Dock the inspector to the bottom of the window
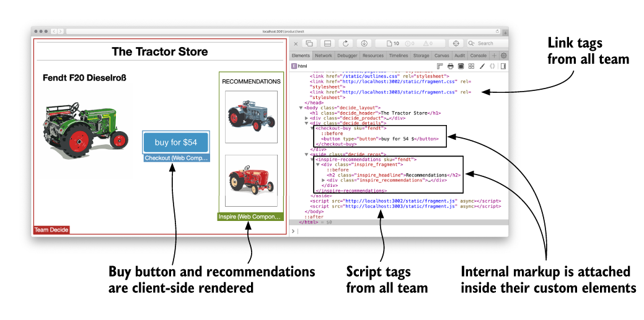This screenshot has width=644, height=320. click(x=327, y=43)
